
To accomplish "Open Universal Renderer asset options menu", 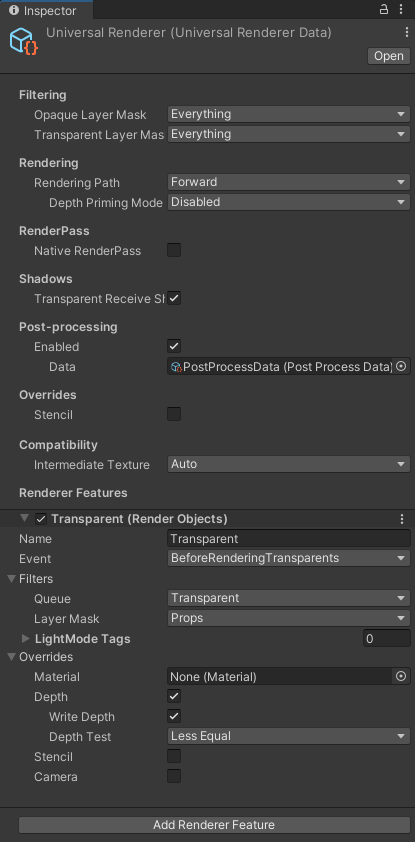I will click(407, 32).
